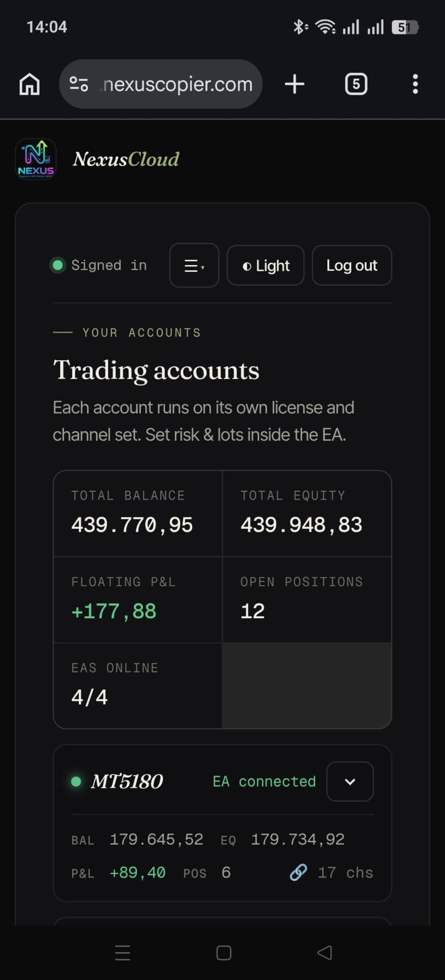Screen dimensions: 445x980
Task: Open the hamburger menu dropdown
Action: pos(194,265)
